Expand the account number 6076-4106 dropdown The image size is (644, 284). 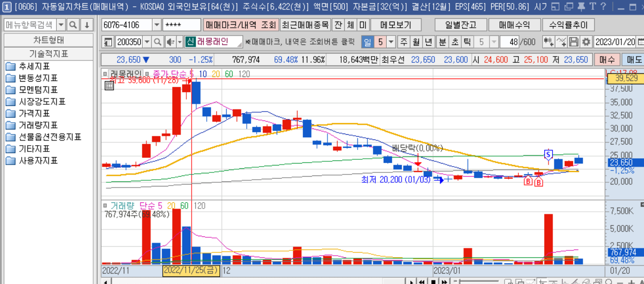click(x=157, y=25)
